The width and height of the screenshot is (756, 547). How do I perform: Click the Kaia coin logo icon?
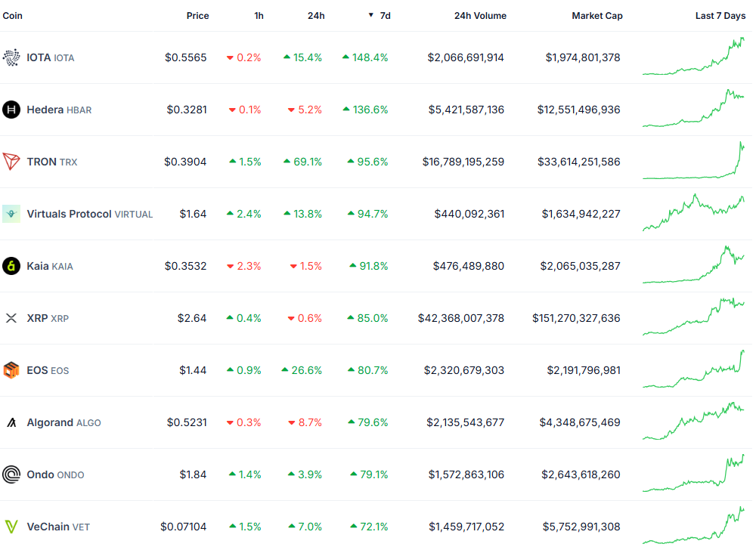coord(11,266)
